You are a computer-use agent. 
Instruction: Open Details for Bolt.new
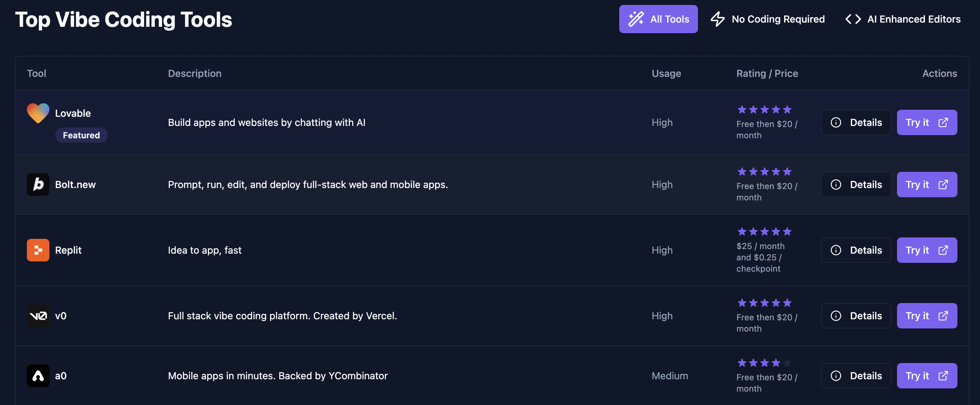[856, 185]
